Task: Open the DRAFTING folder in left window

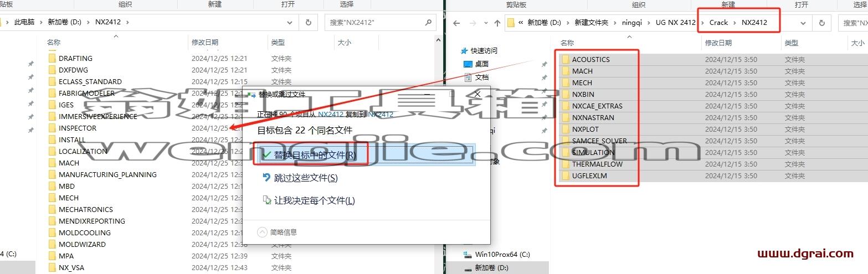Action: [75, 58]
